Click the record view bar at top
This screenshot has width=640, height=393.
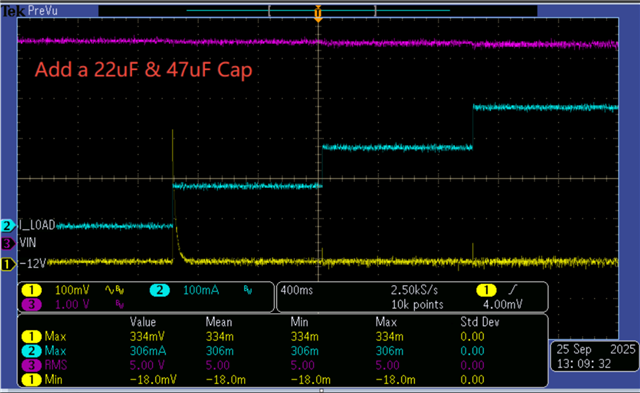(x=318, y=11)
